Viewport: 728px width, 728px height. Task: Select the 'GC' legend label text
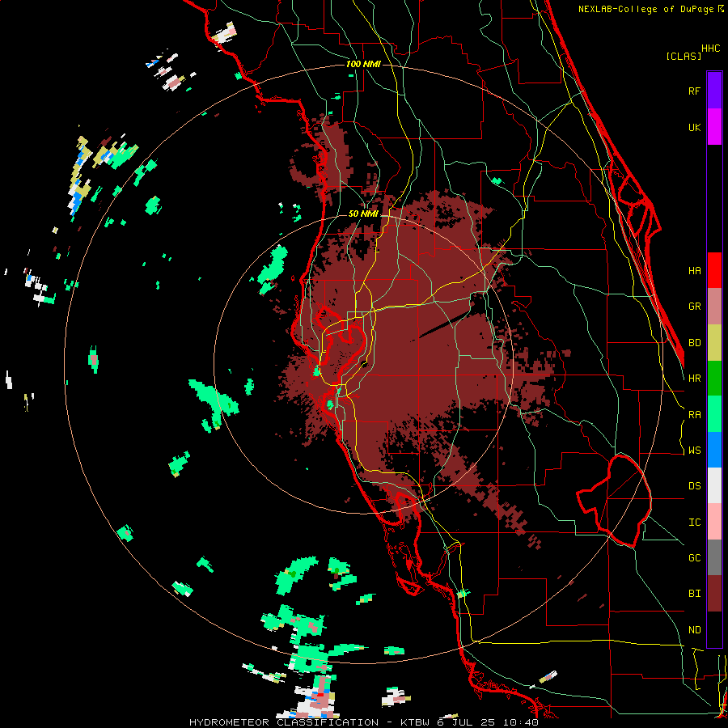click(x=694, y=558)
